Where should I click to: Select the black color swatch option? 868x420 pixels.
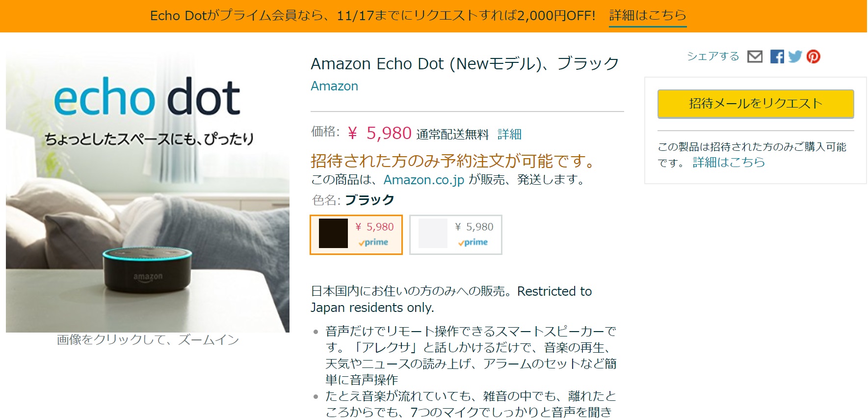tap(356, 235)
